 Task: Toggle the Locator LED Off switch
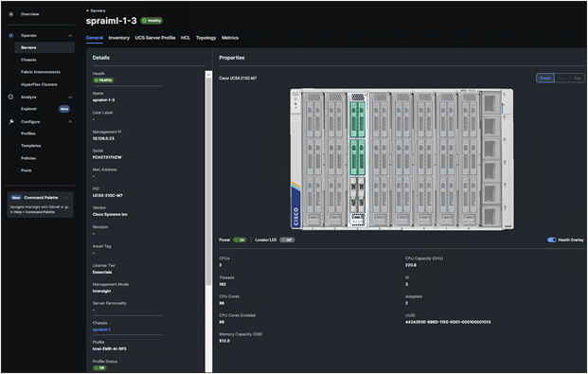tap(287, 240)
